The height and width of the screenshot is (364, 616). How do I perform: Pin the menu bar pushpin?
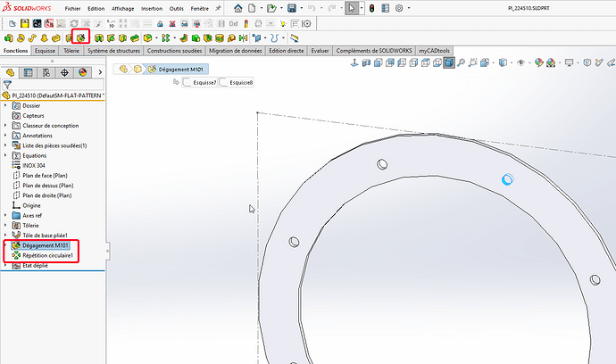click(x=218, y=8)
